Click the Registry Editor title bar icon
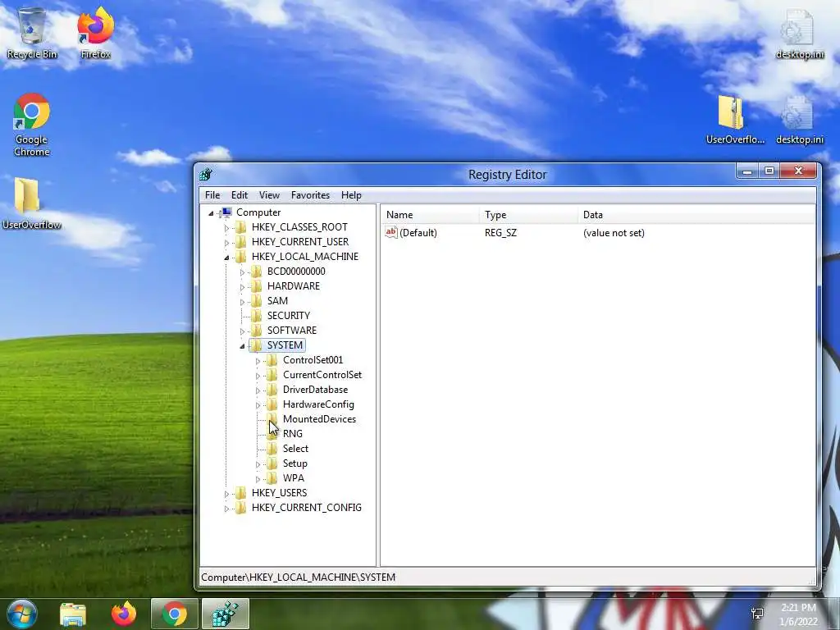The width and height of the screenshot is (840, 630). [x=206, y=174]
